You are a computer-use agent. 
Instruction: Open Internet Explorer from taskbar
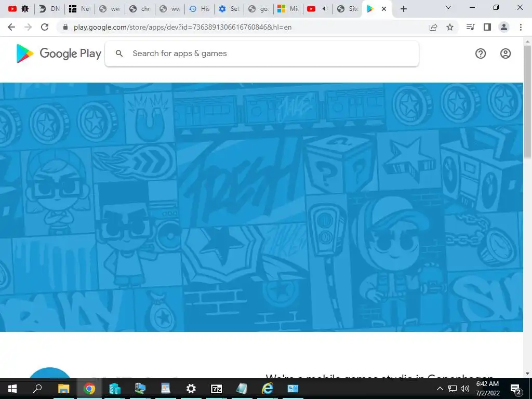tap(268, 389)
